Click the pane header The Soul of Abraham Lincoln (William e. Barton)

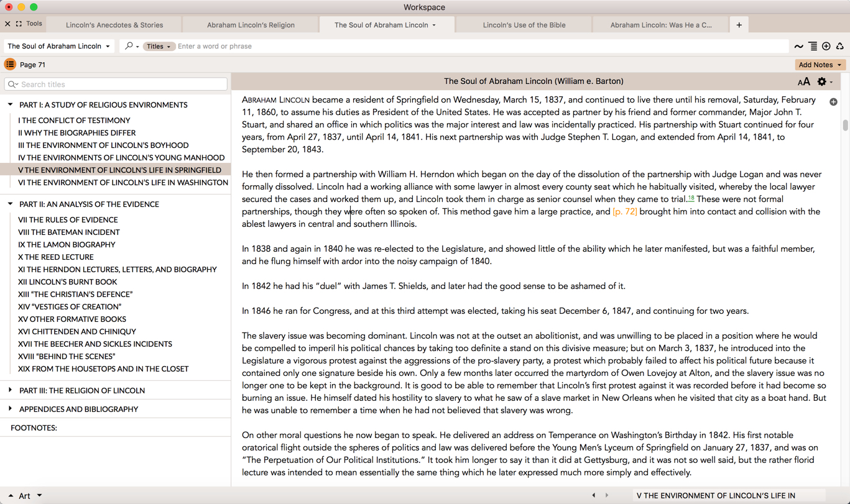[x=534, y=81]
